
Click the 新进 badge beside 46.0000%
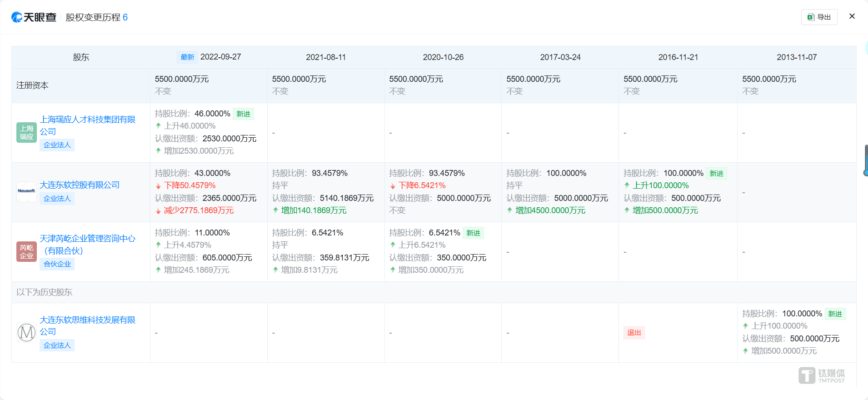243,114
